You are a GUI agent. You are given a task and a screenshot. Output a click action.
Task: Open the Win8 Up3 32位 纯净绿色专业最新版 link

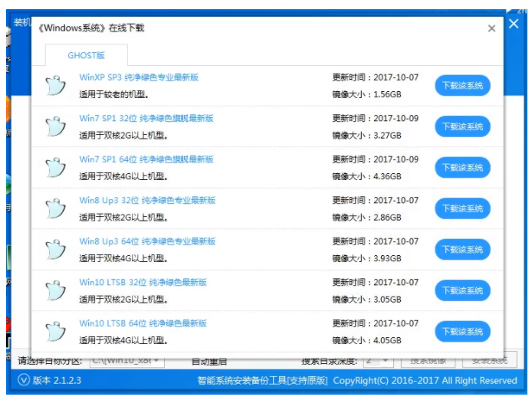coord(147,201)
